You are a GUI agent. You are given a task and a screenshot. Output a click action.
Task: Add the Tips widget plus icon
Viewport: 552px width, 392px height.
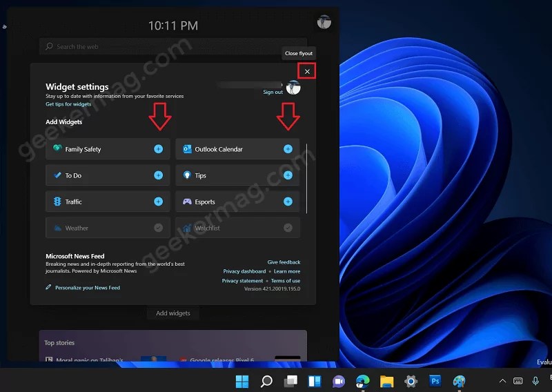coord(288,175)
